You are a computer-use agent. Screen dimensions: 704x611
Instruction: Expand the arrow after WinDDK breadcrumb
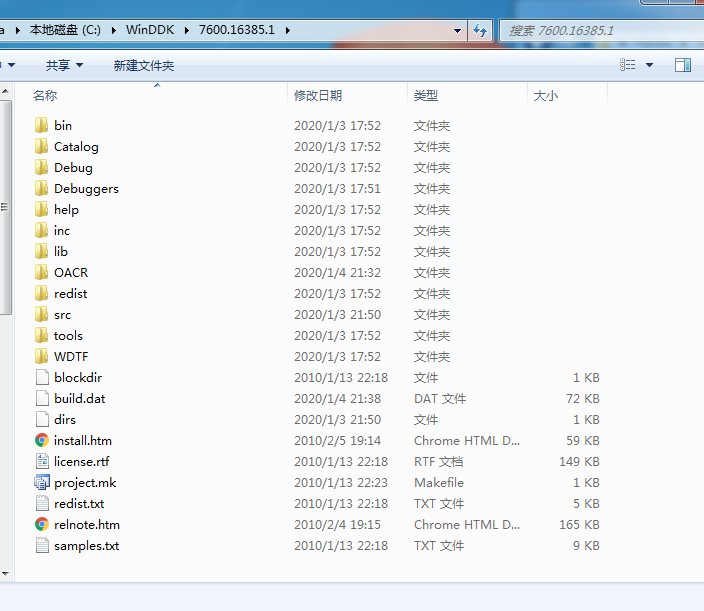(186, 31)
